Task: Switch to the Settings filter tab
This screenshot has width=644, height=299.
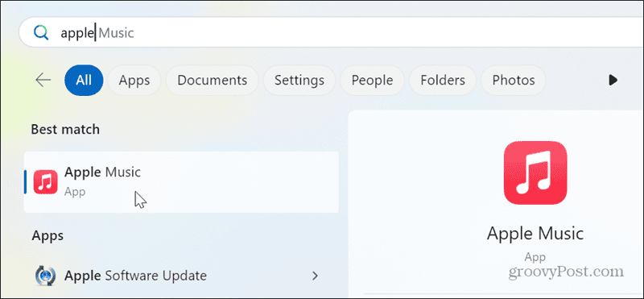Action: pyautogui.click(x=299, y=80)
